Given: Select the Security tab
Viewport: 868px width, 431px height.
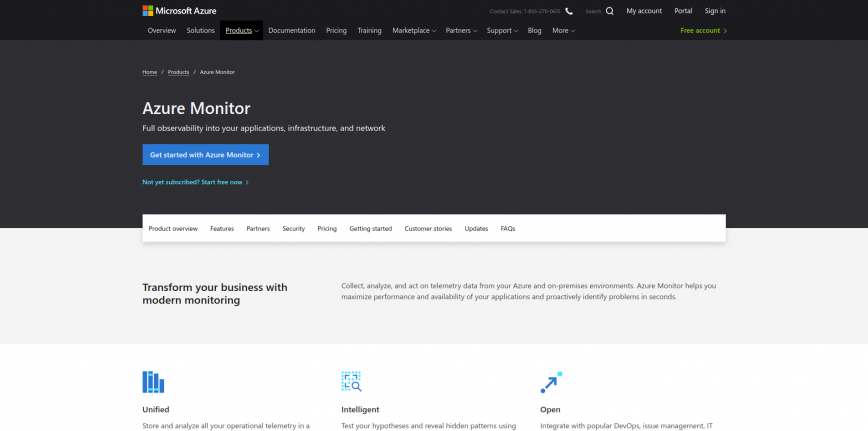Looking at the screenshot, I should (293, 229).
